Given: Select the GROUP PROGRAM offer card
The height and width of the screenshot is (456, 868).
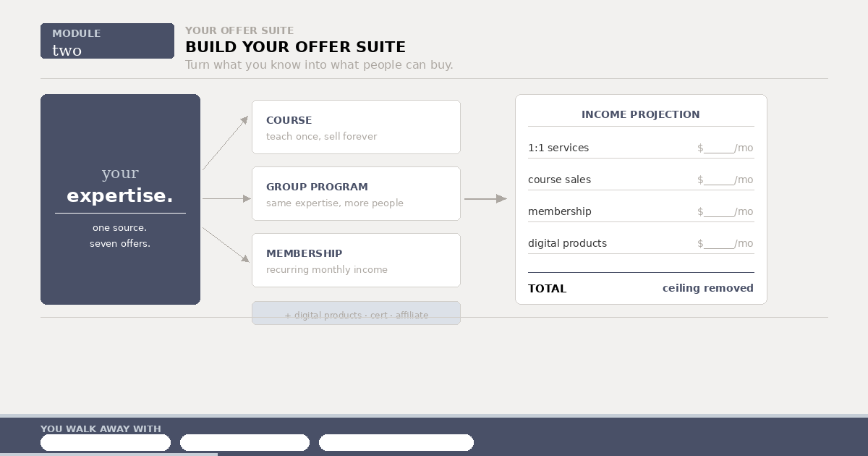Looking at the screenshot, I should click(356, 194).
